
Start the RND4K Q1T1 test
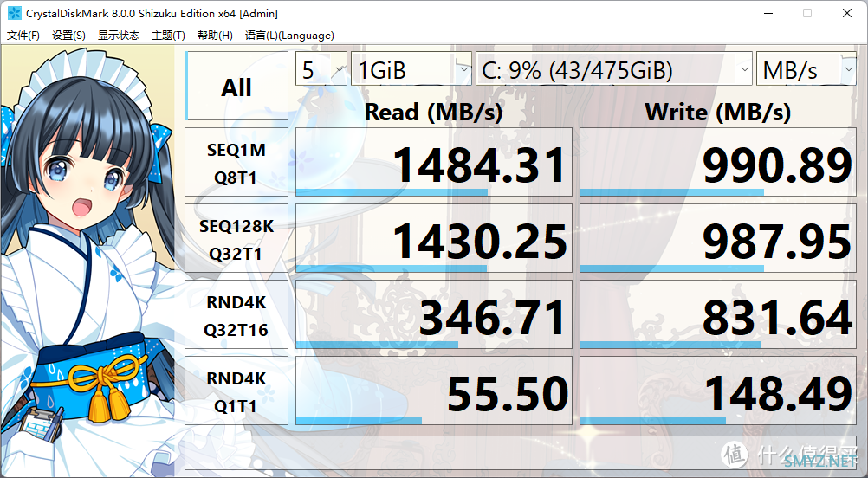[236, 391]
